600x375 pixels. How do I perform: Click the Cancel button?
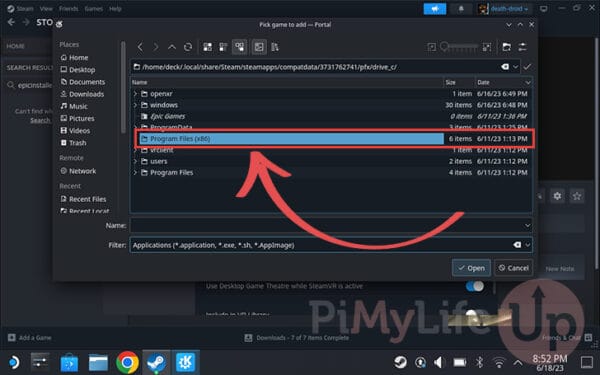tap(514, 268)
